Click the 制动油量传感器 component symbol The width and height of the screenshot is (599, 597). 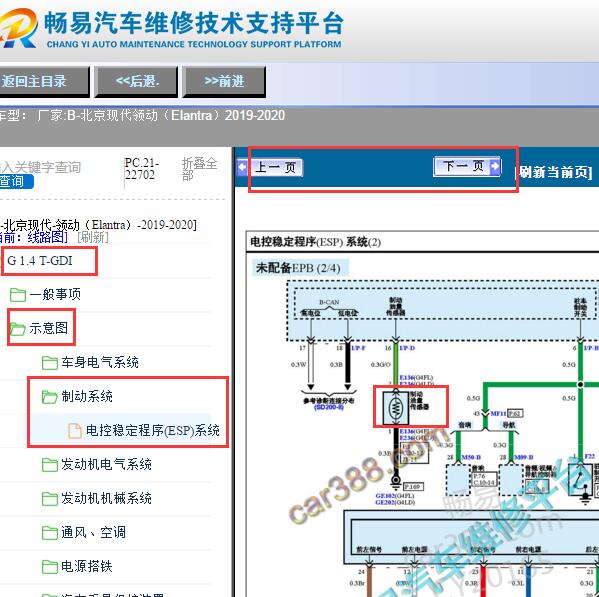(396, 408)
